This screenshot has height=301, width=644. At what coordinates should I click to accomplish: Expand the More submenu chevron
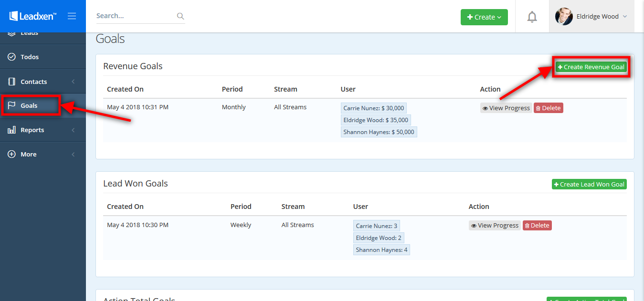(x=73, y=154)
